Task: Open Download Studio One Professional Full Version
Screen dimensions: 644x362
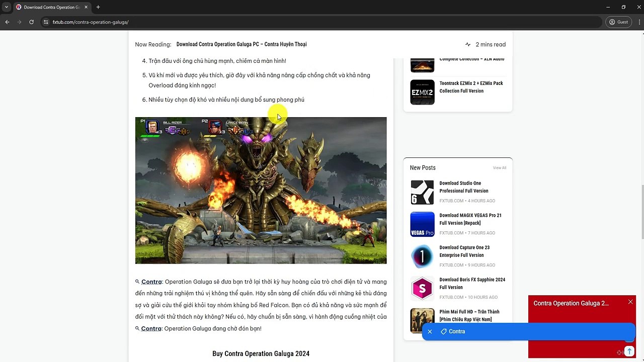Action: [464, 187]
